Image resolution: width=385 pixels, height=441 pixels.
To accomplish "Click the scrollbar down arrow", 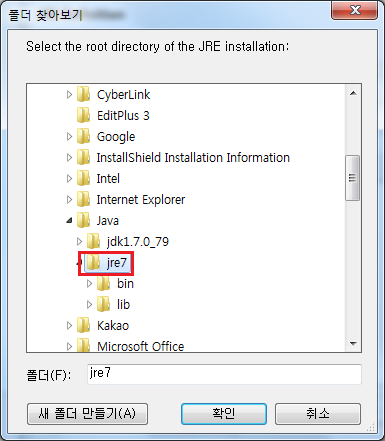I will (353, 343).
